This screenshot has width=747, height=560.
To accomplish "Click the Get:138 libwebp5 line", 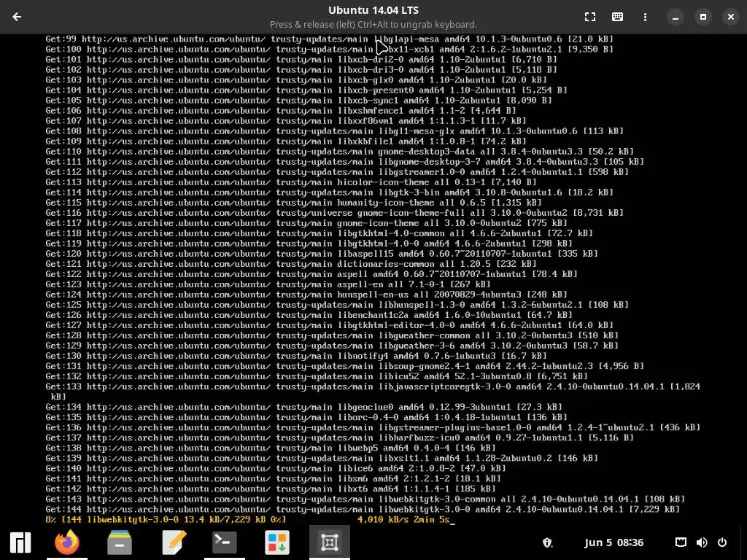I will pos(271,448).
